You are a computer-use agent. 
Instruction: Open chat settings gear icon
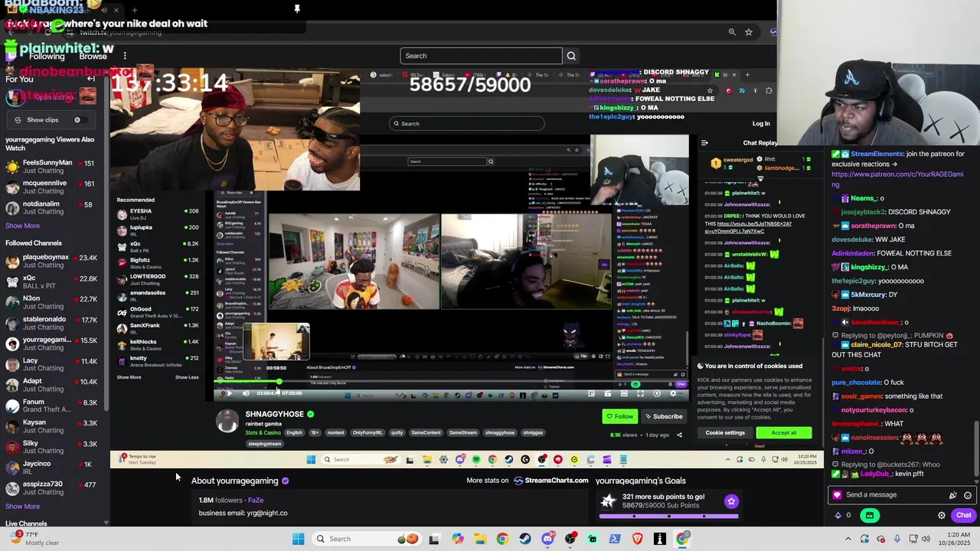tap(942, 516)
